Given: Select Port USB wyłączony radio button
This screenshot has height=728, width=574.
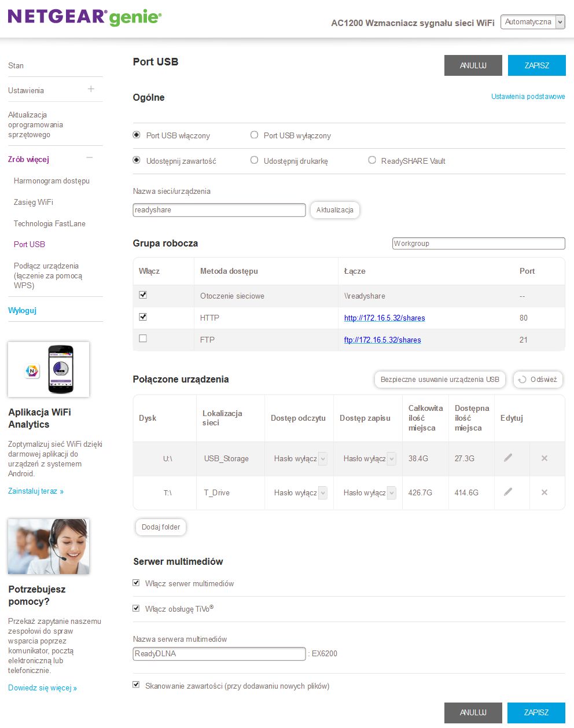Looking at the screenshot, I should coord(254,135).
